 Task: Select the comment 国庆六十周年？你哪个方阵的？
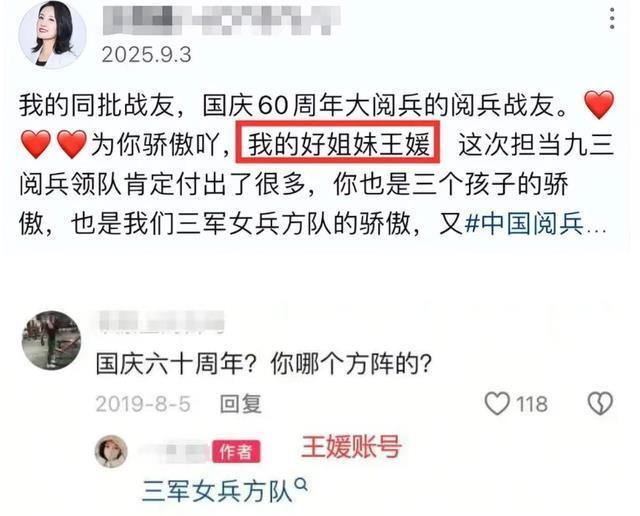tap(264, 363)
